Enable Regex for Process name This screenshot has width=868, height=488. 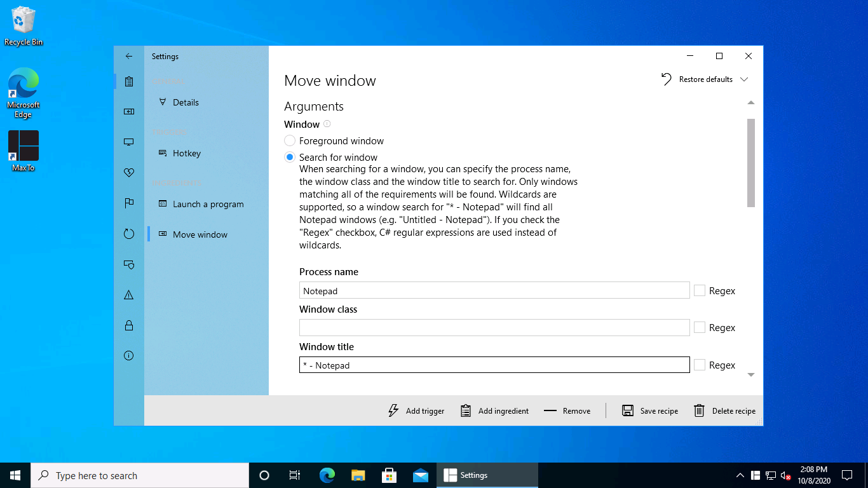(x=700, y=290)
